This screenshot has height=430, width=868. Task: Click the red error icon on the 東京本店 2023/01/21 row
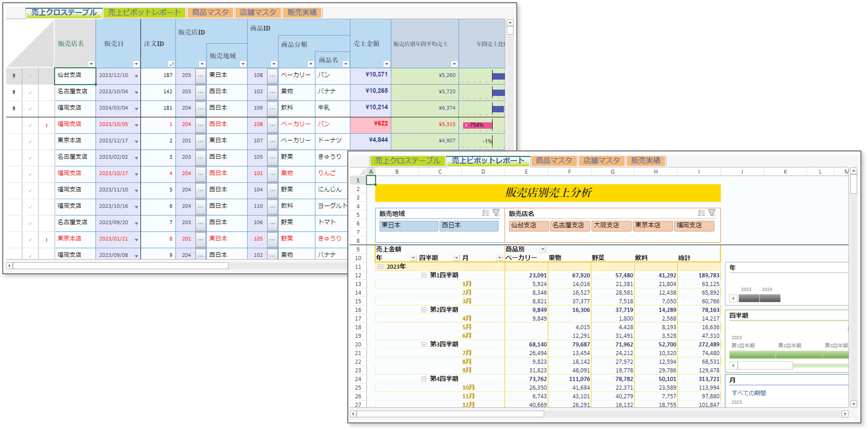click(x=47, y=240)
